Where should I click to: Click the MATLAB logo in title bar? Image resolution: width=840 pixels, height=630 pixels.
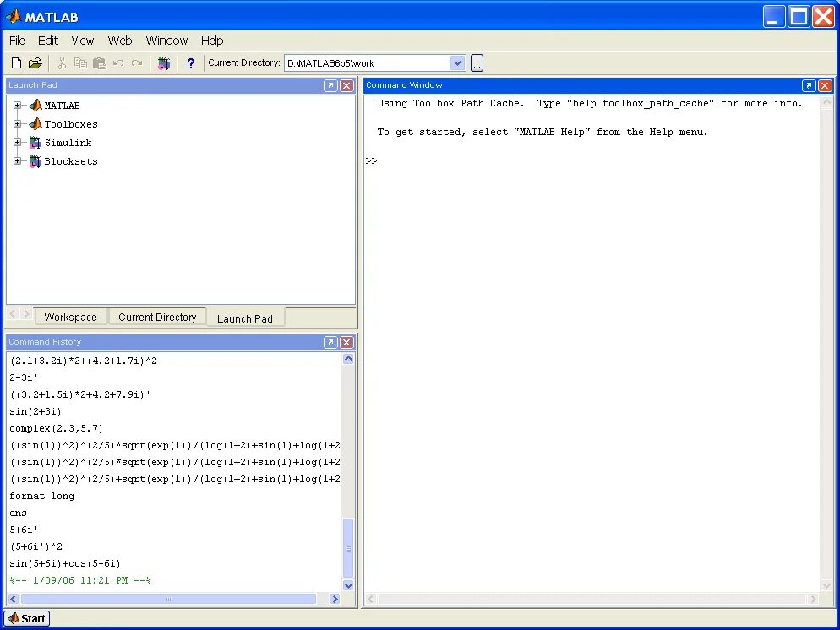coord(14,17)
